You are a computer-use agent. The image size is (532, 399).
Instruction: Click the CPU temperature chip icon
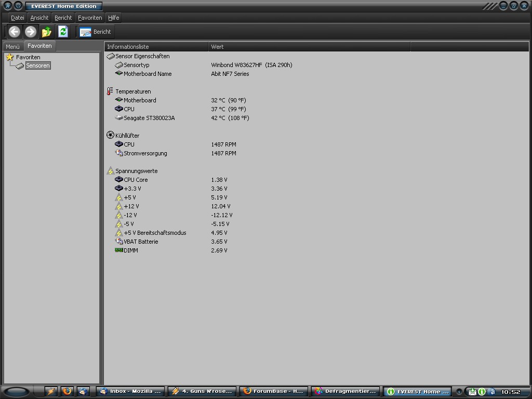[x=119, y=109]
